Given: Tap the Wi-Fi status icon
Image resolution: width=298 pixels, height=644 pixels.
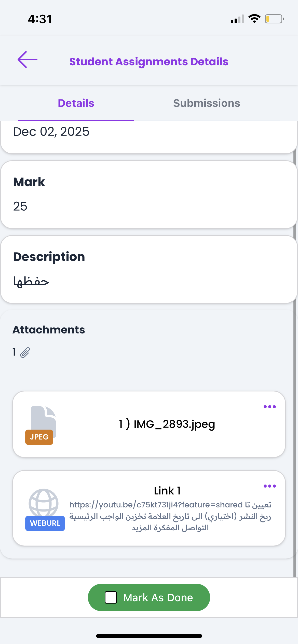Looking at the screenshot, I should tap(254, 19).
